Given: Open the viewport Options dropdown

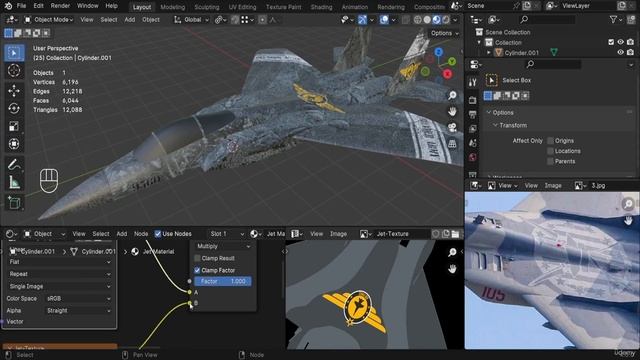Looking at the screenshot, I should pos(445,33).
